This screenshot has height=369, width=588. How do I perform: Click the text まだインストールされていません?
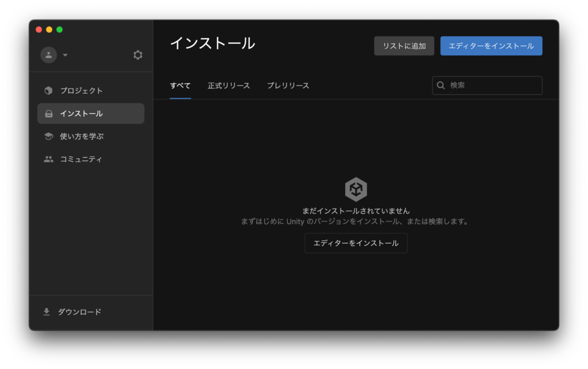tap(356, 211)
